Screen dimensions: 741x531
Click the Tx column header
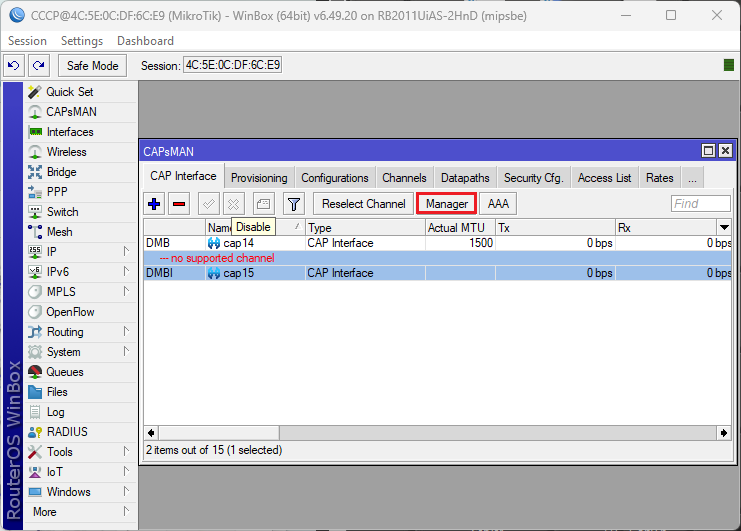pyautogui.click(x=555, y=228)
